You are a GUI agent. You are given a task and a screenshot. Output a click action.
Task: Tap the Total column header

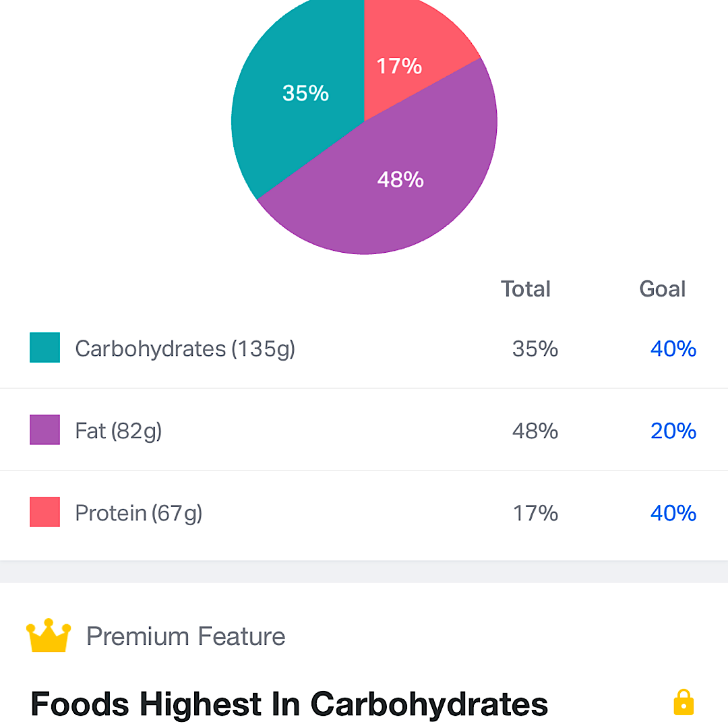pos(526,289)
